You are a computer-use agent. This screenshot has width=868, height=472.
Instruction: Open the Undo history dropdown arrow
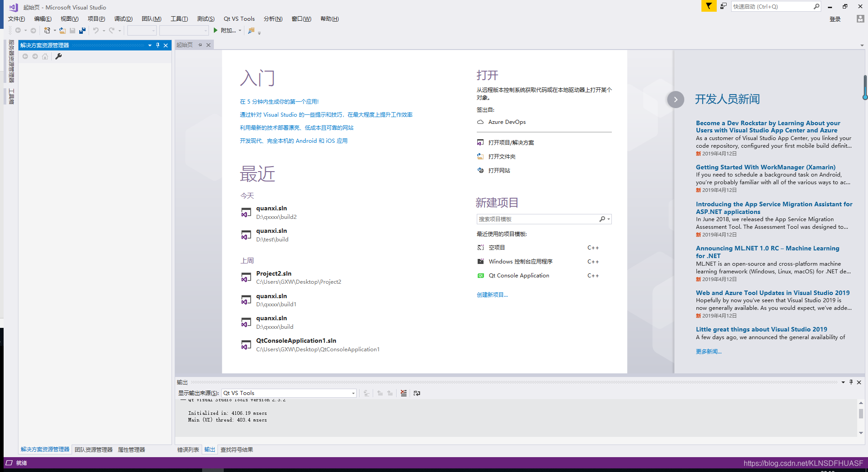(104, 31)
